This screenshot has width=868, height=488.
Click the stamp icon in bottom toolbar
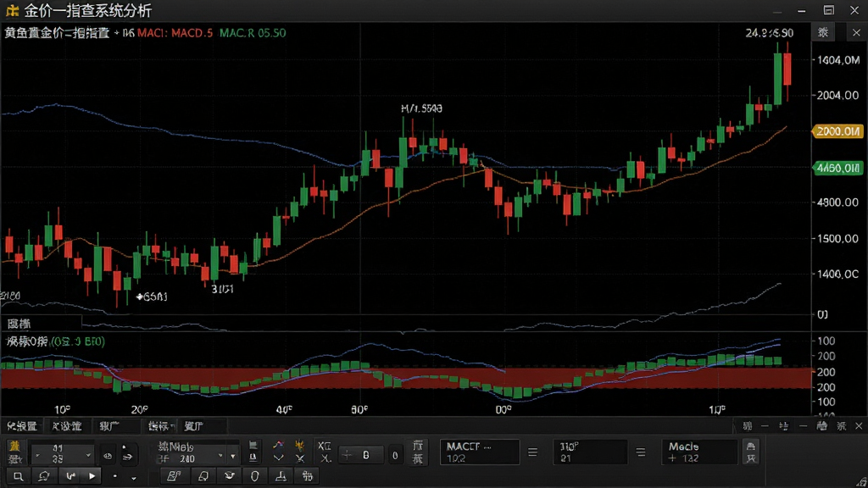[x=281, y=476]
